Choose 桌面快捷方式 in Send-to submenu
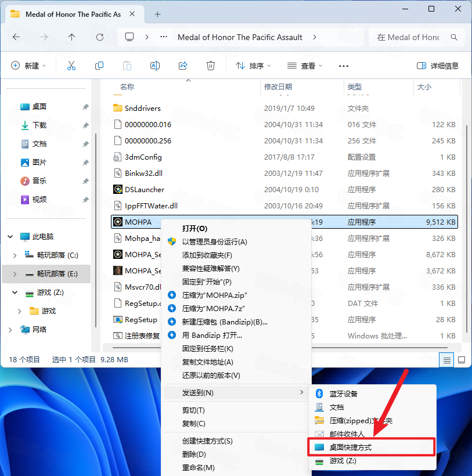Image resolution: width=472 pixels, height=476 pixels. coord(372,447)
